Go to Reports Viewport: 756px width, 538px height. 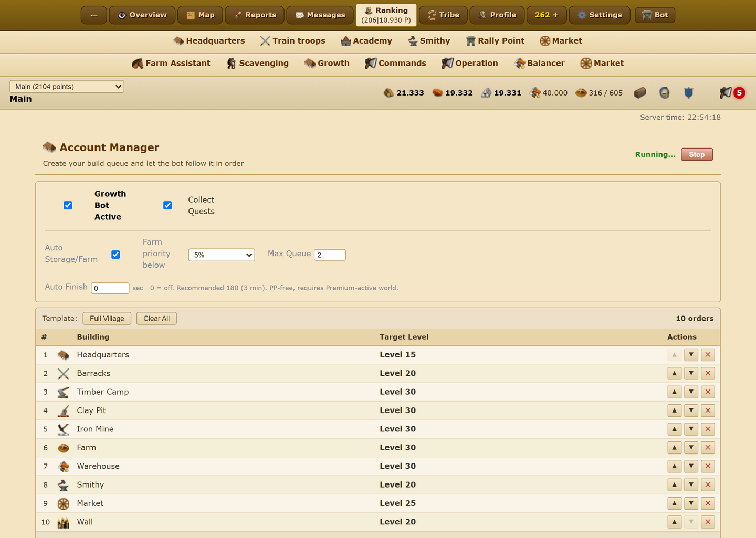click(255, 15)
